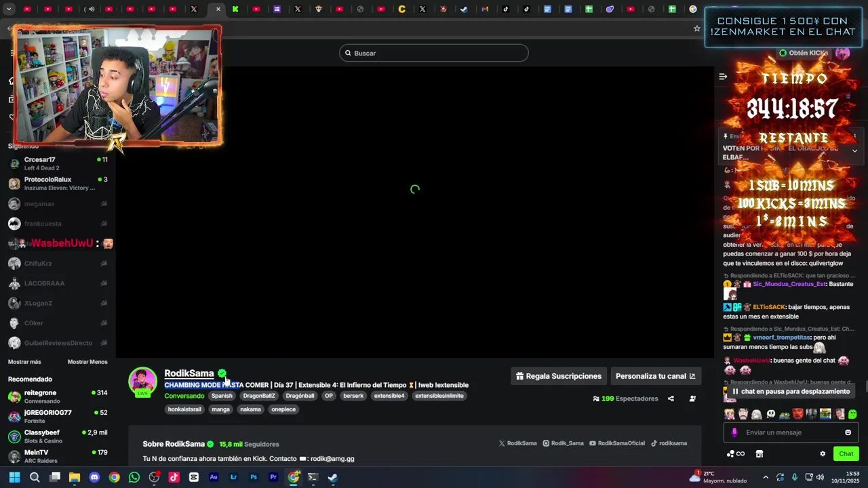
Task: Switch to the Gmail browser tab
Action: pyautogui.click(x=484, y=9)
